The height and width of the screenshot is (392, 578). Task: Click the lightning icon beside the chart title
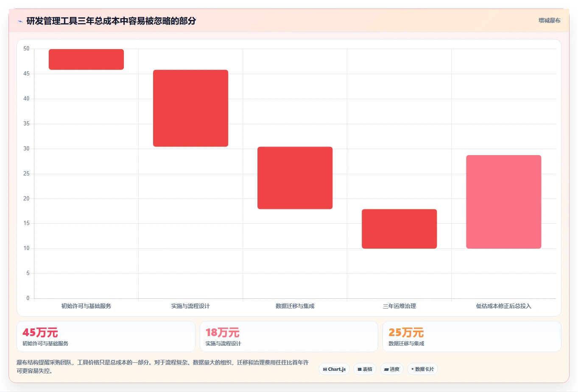pos(20,21)
